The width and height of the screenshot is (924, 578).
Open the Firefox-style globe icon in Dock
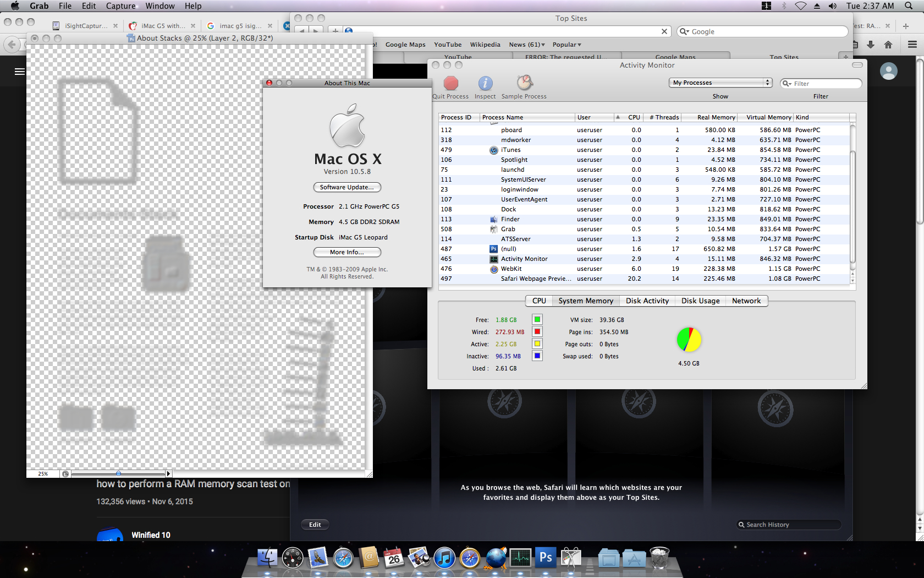[x=496, y=558]
